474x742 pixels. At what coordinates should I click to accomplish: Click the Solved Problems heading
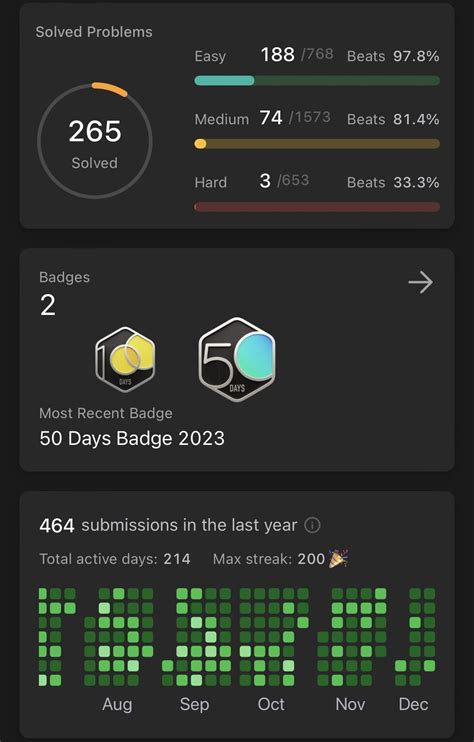[x=94, y=32]
